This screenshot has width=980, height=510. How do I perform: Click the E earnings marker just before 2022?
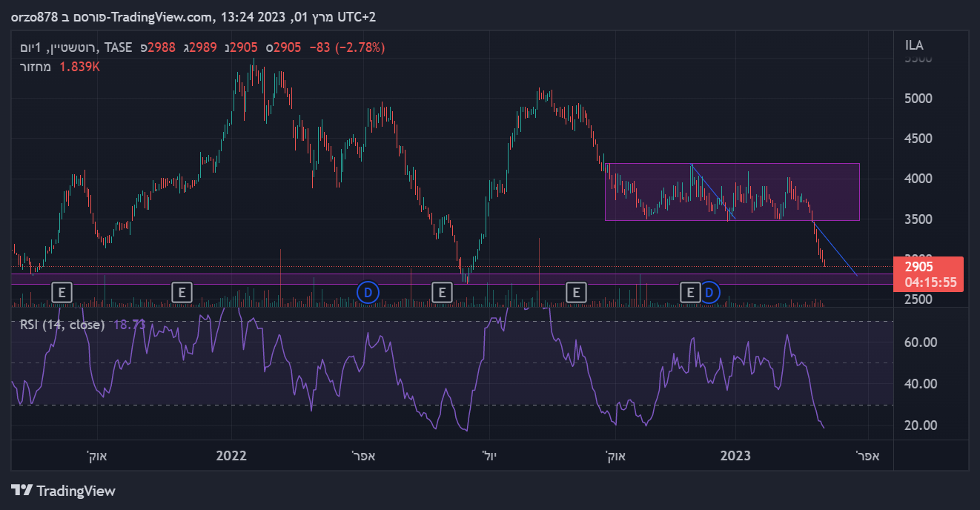[x=182, y=292]
